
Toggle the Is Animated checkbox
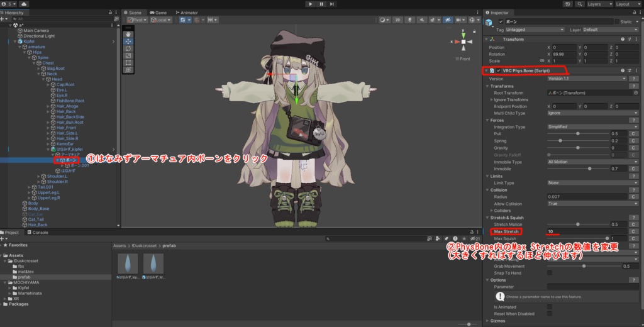click(x=550, y=307)
